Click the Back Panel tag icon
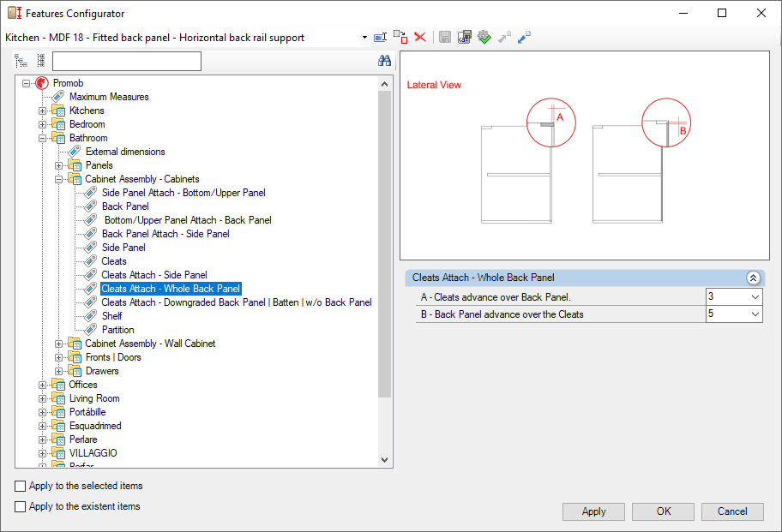 click(91, 206)
